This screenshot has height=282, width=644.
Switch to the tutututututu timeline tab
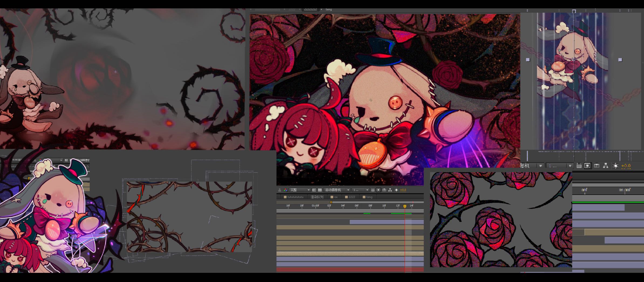pos(293,197)
